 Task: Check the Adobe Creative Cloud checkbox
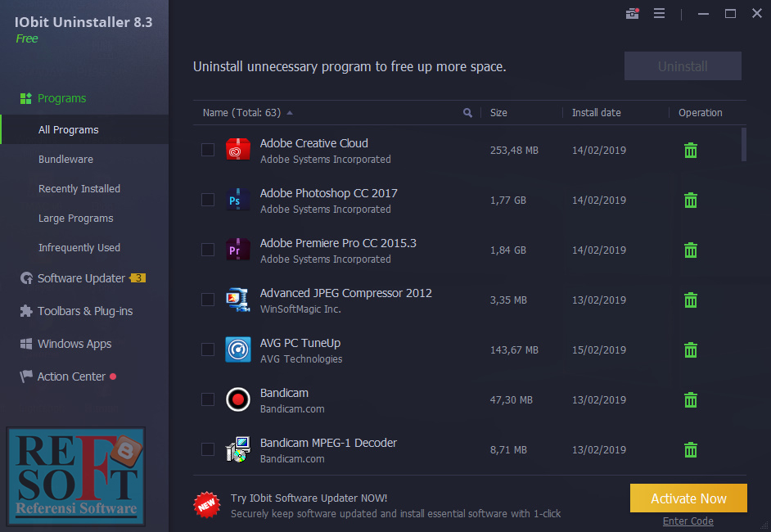pyautogui.click(x=208, y=150)
